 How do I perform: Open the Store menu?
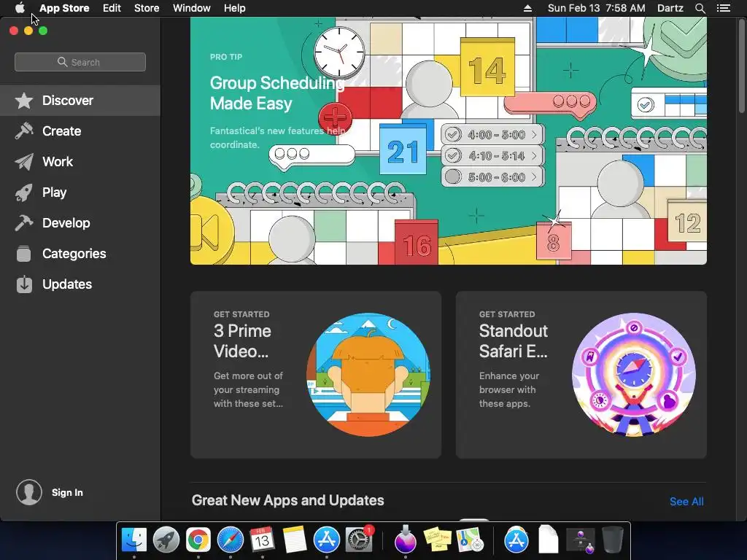tap(147, 8)
